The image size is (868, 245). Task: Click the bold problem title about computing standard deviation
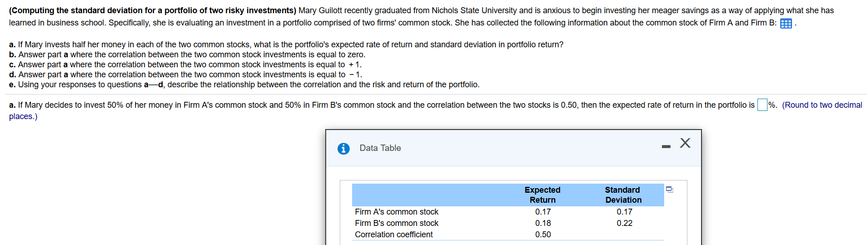point(152,10)
